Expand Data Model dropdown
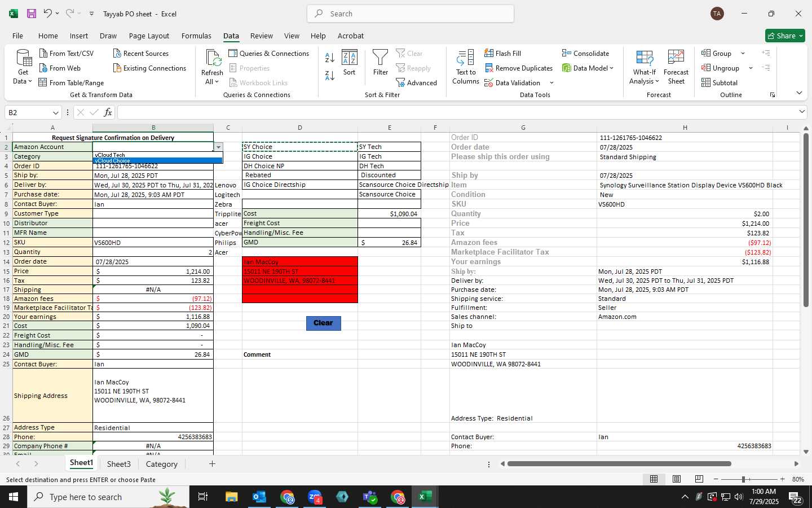This screenshot has height=508, width=812. pos(611,68)
